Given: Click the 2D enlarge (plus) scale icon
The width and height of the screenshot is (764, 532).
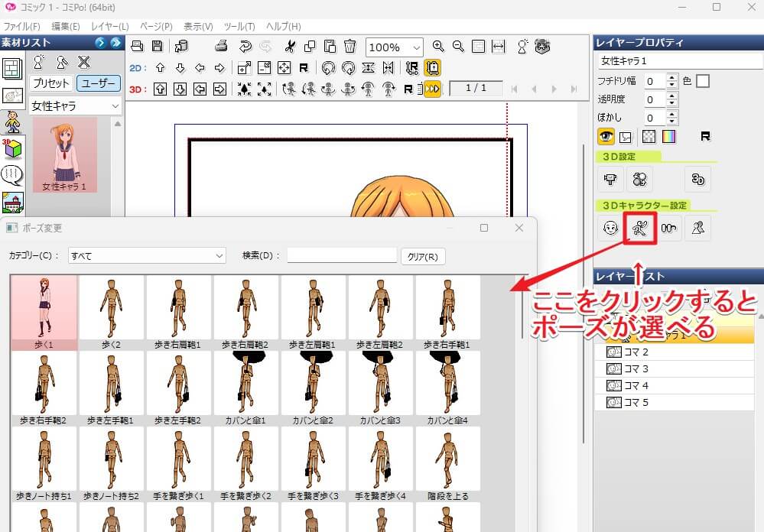Looking at the screenshot, I should pos(244,68).
